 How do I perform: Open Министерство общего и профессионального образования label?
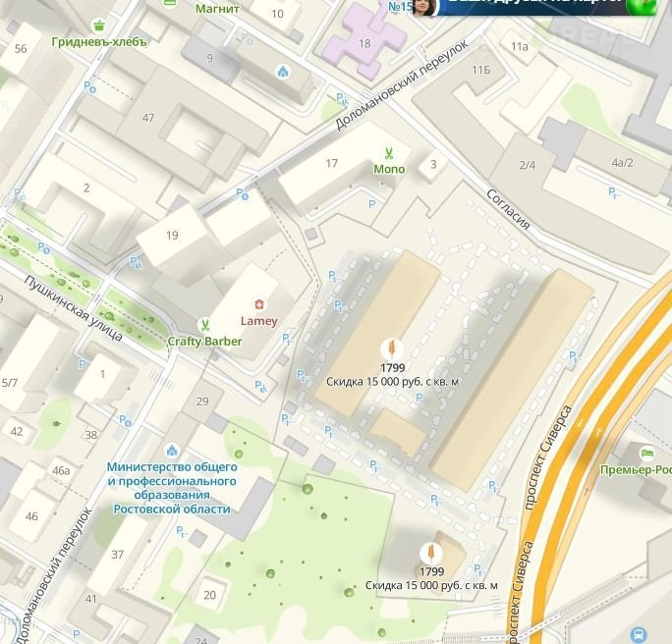pyautogui.click(x=171, y=488)
